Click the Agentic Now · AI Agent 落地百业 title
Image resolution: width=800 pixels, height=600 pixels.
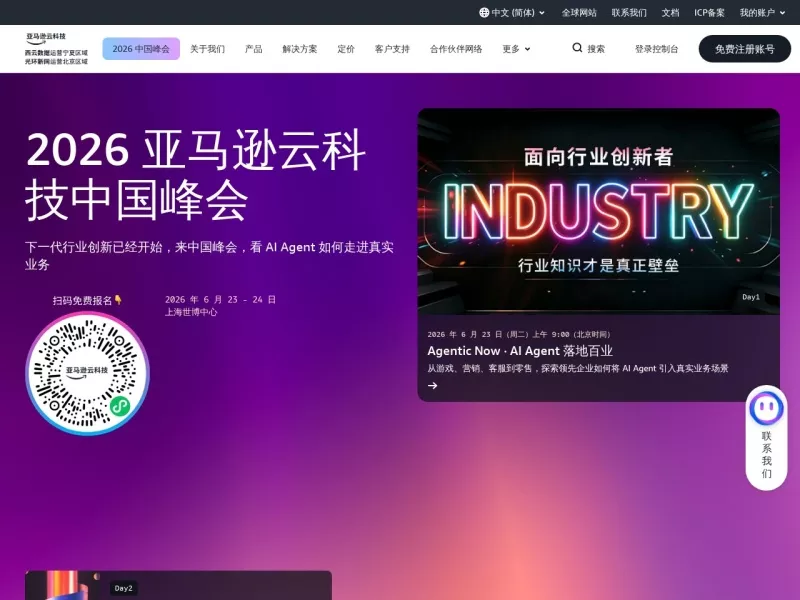(520, 351)
